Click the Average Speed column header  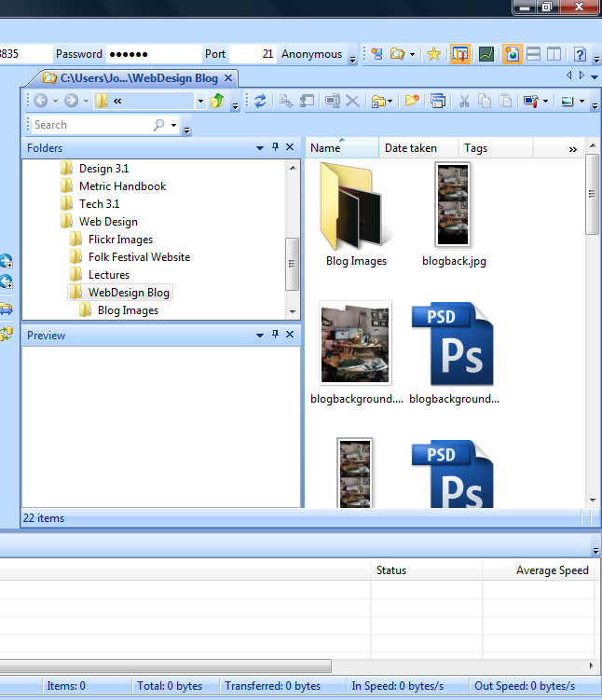tap(539, 570)
